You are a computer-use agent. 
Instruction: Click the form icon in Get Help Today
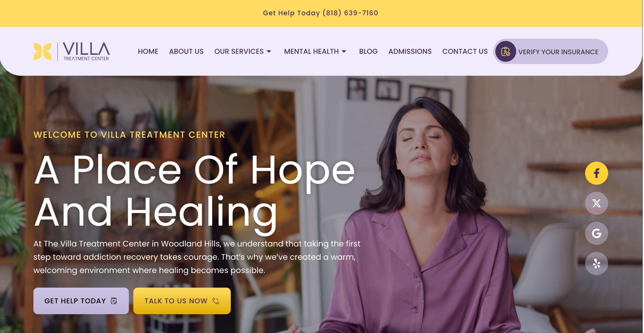tap(114, 301)
